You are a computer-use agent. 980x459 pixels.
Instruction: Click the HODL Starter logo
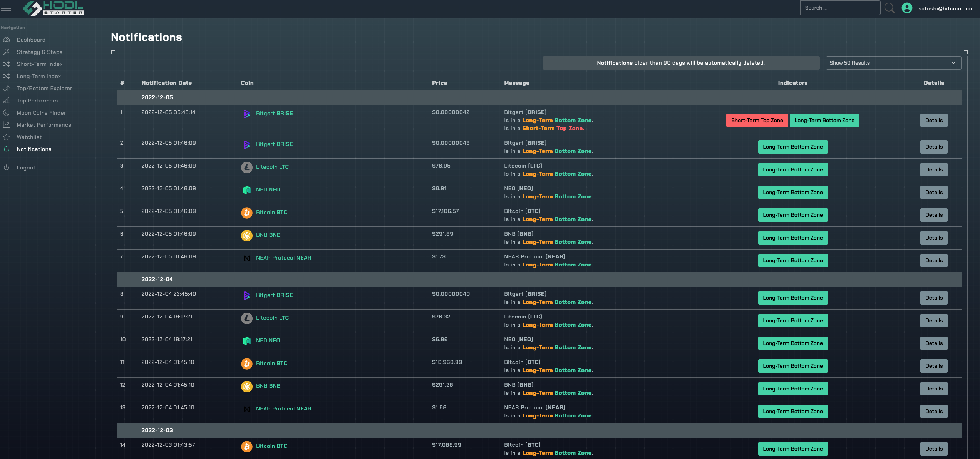pos(54,8)
